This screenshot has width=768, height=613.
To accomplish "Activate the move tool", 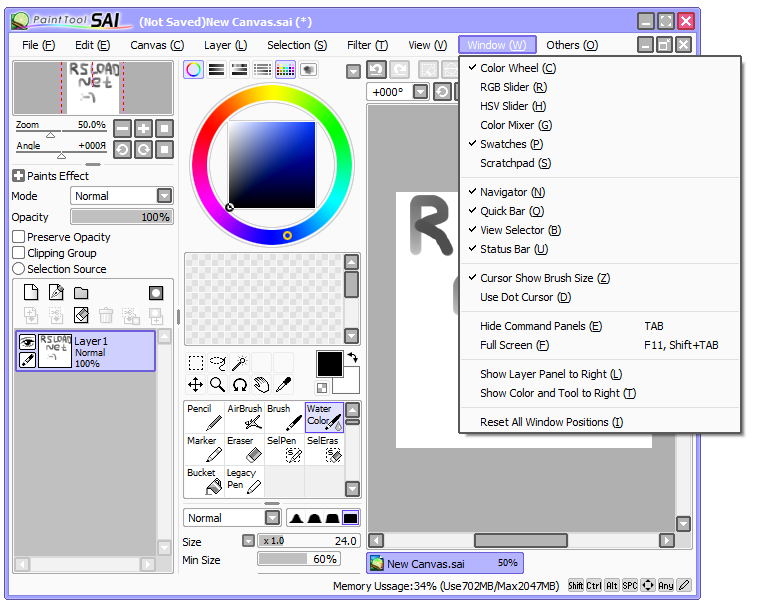I will [x=195, y=385].
